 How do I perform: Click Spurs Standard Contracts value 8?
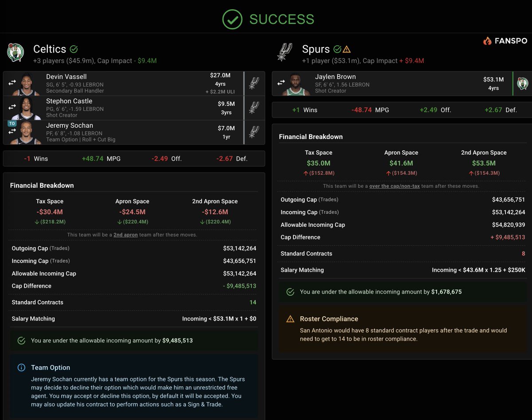pyautogui.click(x=524, y=254)
